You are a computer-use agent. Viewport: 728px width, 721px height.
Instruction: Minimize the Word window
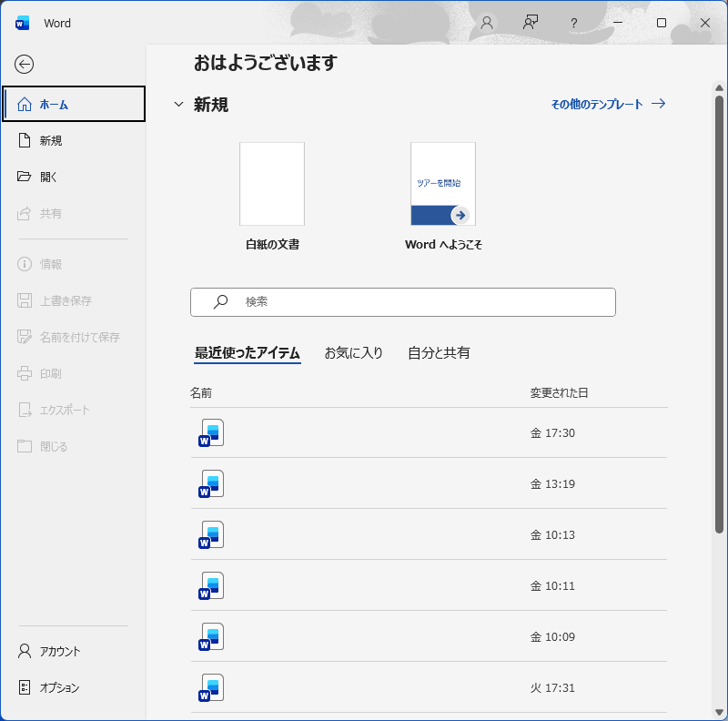[618, 23]
